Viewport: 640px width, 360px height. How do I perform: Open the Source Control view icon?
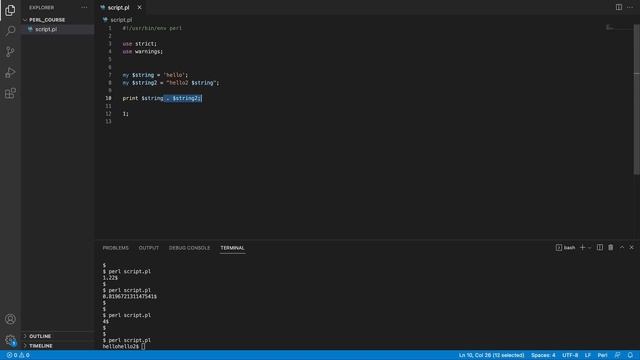point(10,51)
